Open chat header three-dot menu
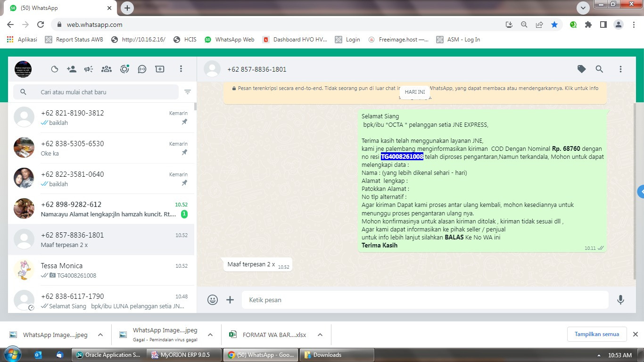The height and width of the screenshot is (362, 644). click(620, 69)
